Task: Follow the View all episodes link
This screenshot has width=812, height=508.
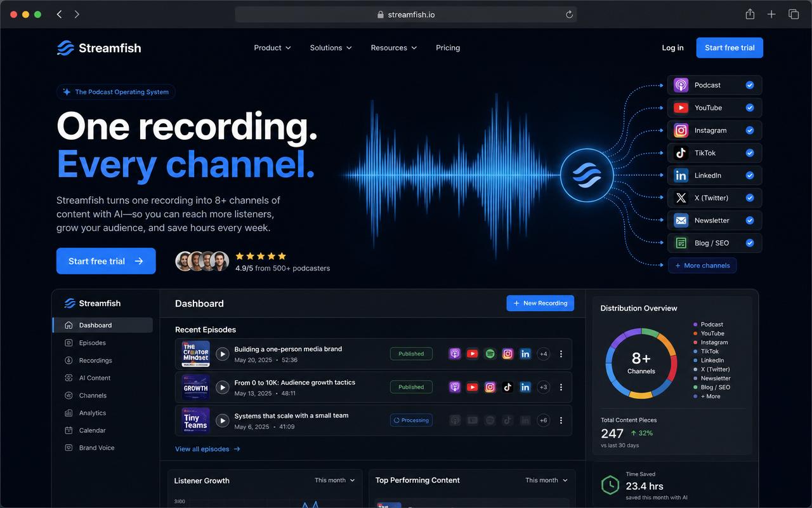Action: (207, 449)
